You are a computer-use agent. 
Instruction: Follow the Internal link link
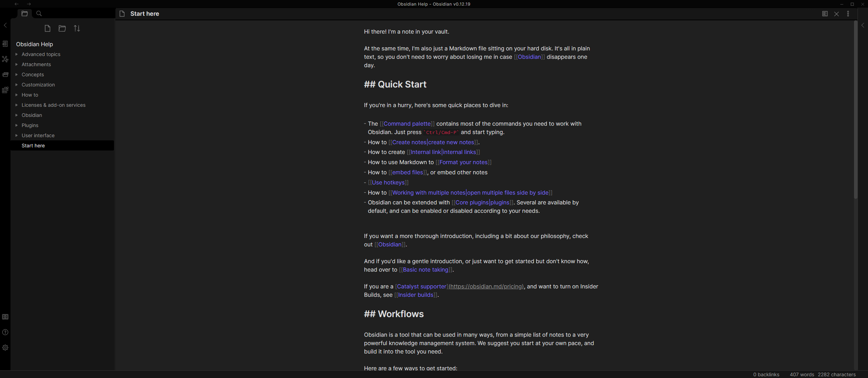pyautogui.click(x=426, y=152)
